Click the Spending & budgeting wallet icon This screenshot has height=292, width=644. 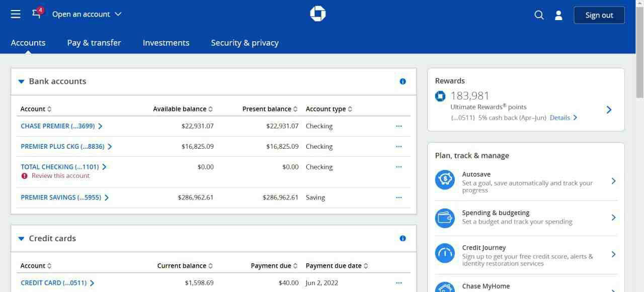point(445,218)
